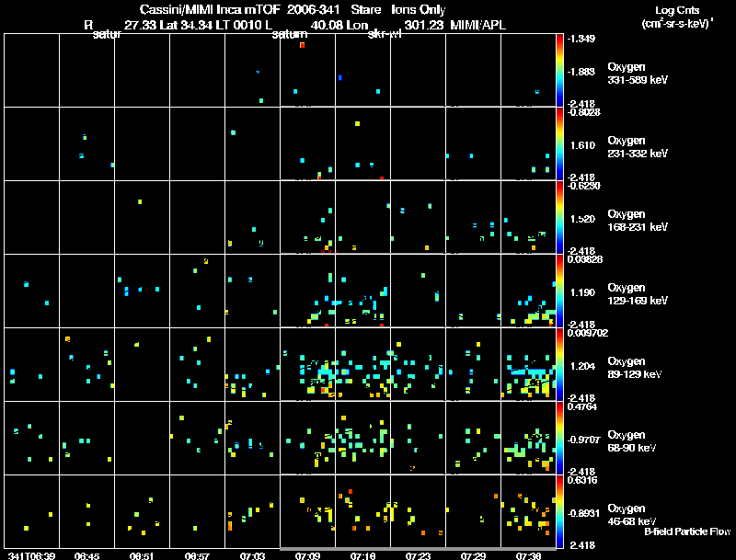Select the 'Oxygen 46-68 keV' row label
736x560 pixels.
(632, 515)
